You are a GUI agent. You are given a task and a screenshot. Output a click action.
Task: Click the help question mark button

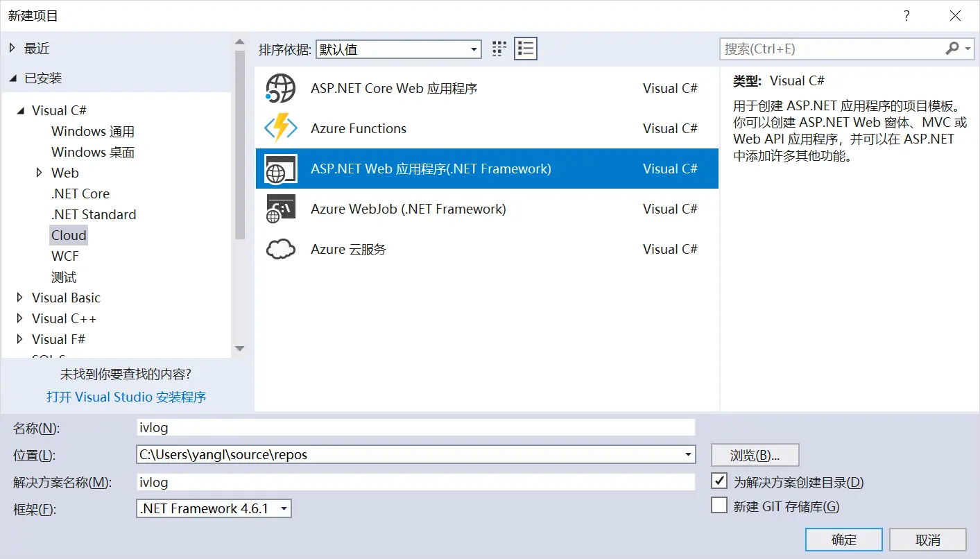coord(906,15)
